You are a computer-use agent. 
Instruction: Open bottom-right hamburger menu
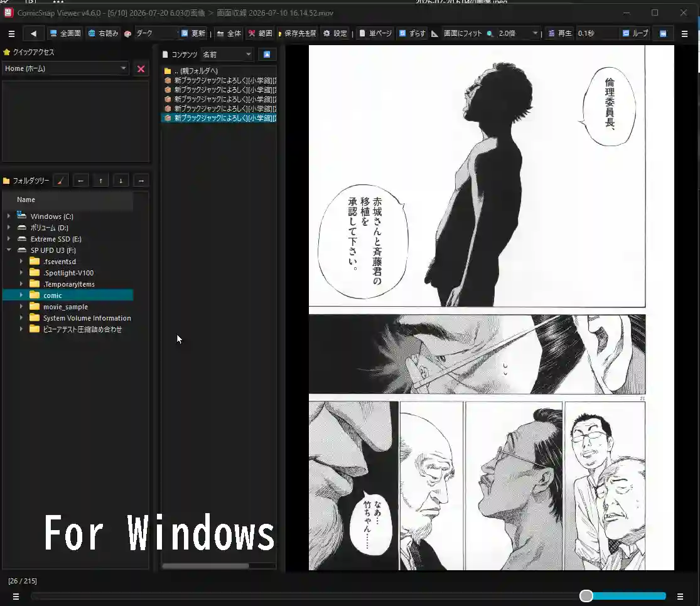tap(680, 597)
